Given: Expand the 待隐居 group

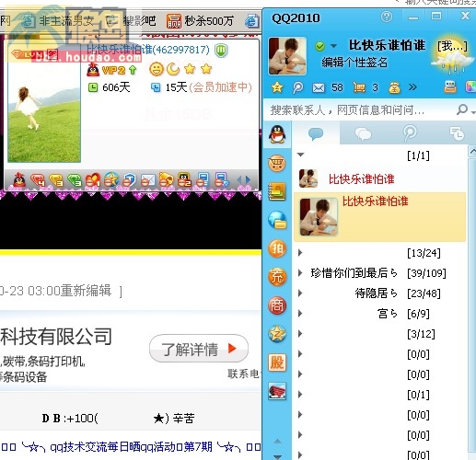Looking at the screenshot, I should 300,293.
